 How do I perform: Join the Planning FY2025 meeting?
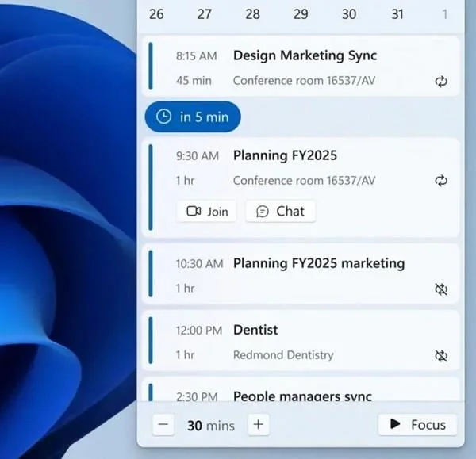pos(206,211)
